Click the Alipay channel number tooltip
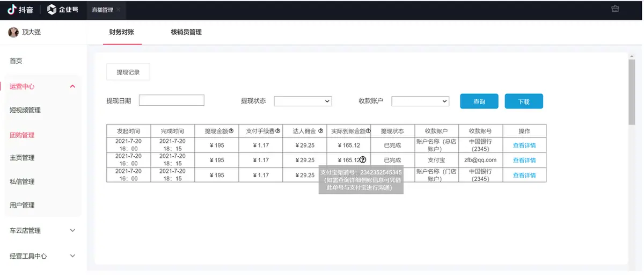The height and width of the screenshot is (277, 644). [361, 180]
